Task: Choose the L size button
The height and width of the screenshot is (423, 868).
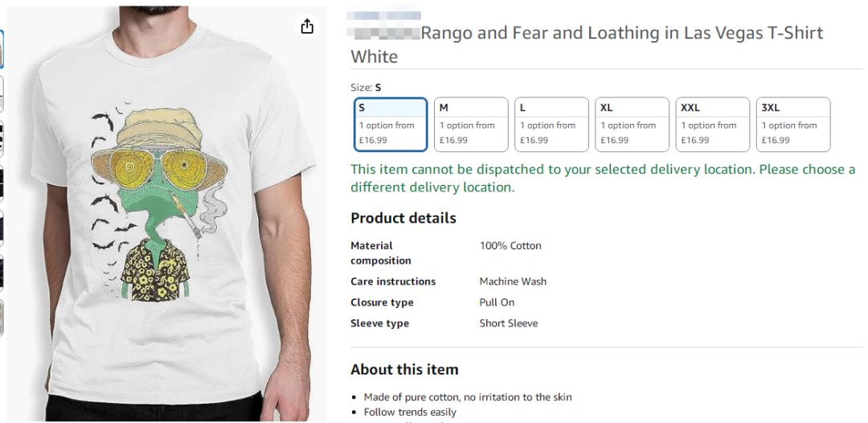Action: click(551, 125)
